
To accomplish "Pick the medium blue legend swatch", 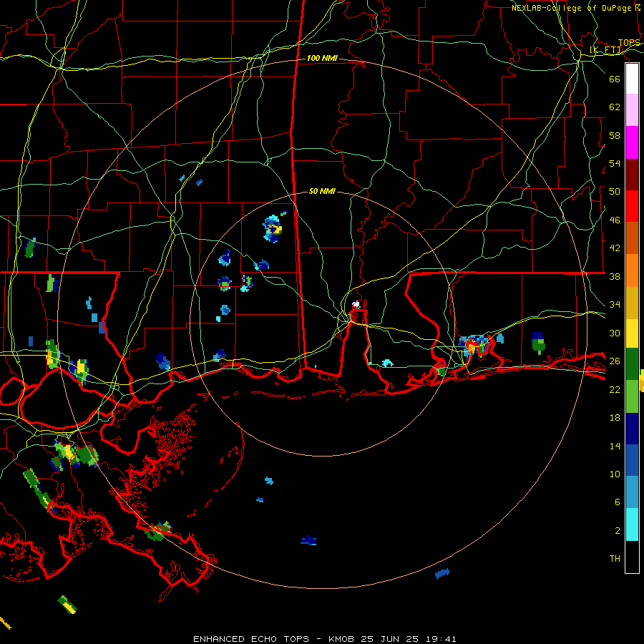I will coord(632,460).
